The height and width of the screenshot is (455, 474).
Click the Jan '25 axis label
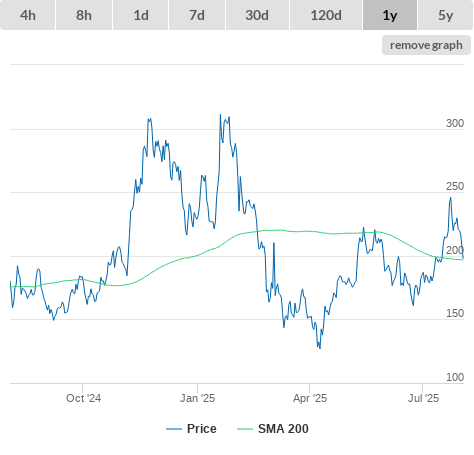198,398
